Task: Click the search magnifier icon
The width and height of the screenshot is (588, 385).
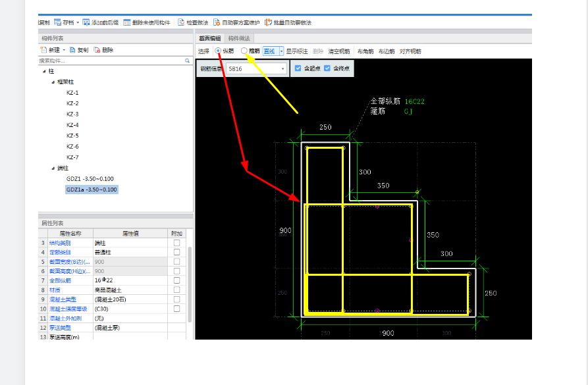Action: pyautogui.click(x=187, y=61)
